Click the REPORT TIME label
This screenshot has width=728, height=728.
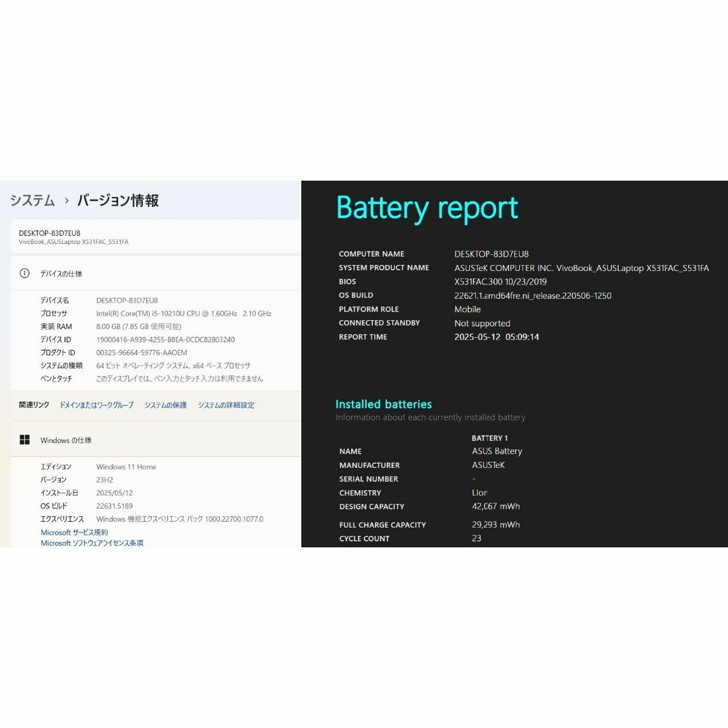point(363,336)
